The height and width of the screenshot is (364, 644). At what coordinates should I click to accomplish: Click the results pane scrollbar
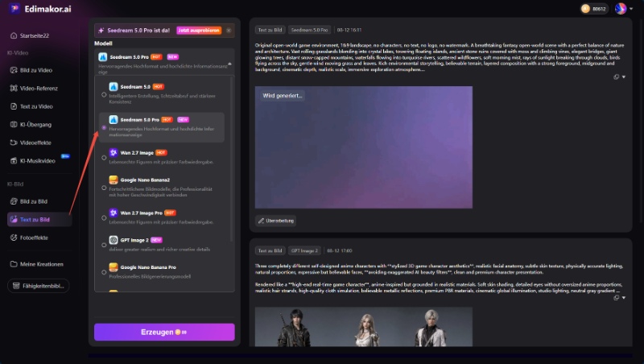pos(639,121)
